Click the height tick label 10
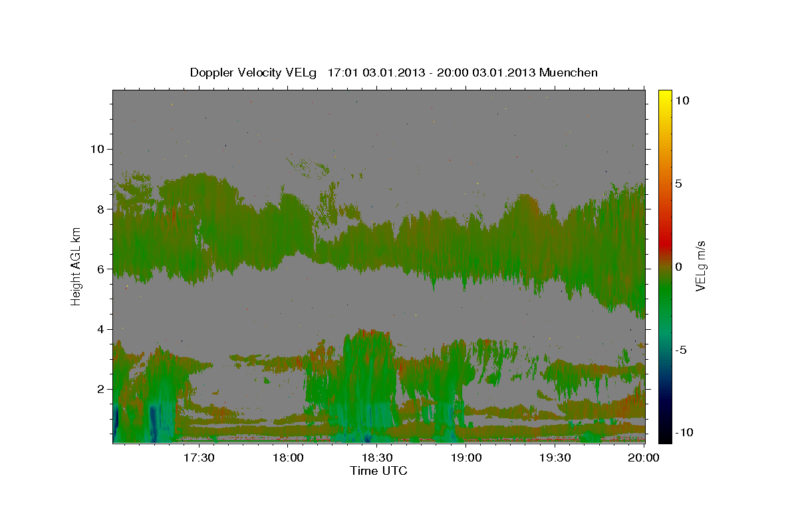This screenshot has width=798, height=532. coord(96,149)
